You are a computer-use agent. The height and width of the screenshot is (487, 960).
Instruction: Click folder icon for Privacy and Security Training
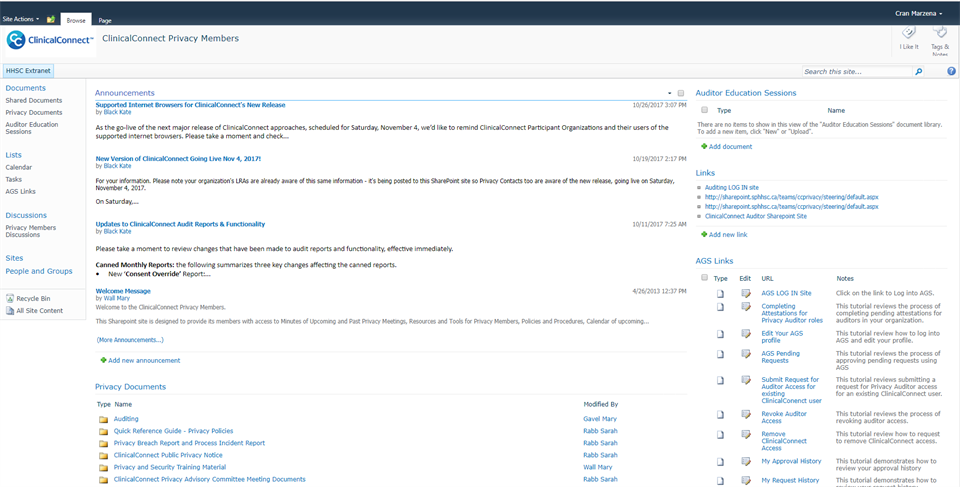103,467
